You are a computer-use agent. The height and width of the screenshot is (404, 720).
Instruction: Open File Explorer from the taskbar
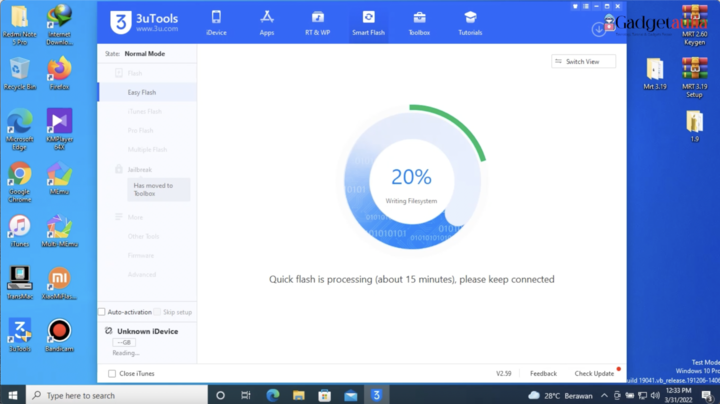(299, 395)
